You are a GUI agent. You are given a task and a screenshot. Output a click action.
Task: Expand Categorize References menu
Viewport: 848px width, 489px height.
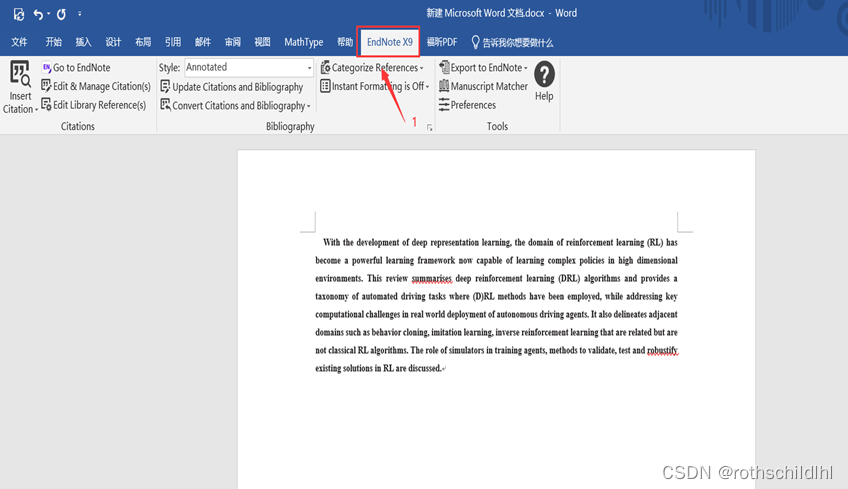[371, 68]
